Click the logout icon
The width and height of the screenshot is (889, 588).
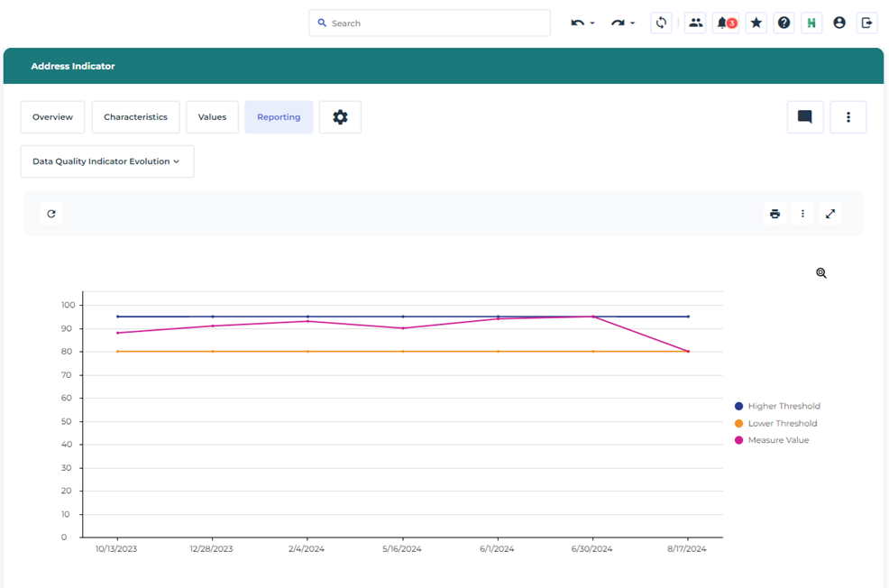point(867,23)
